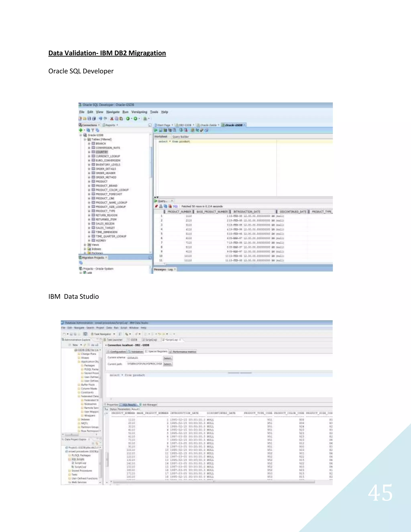Open the Versioning menu in SQL Developer
This screenshot has height=532, width=411.
click(139, 112)
